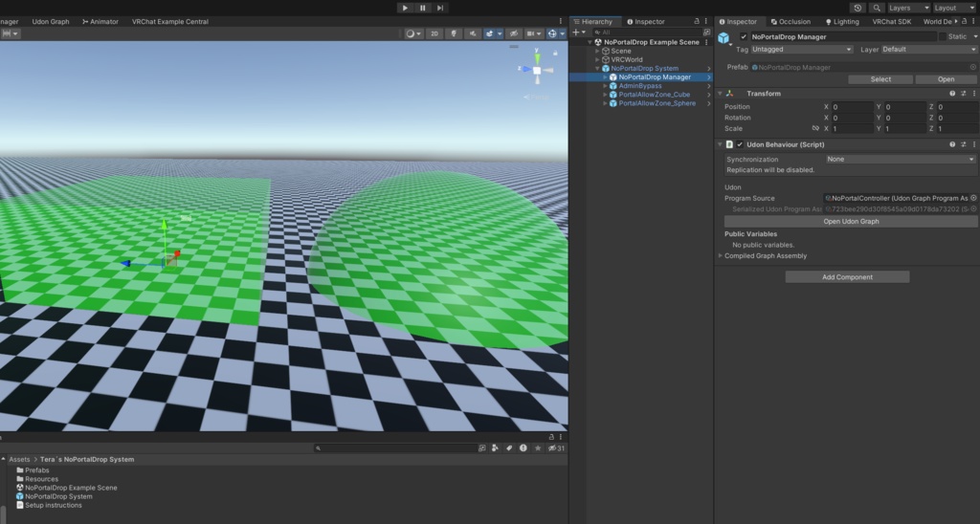The height and width of the screenshot is (524, 980).
Task: Click the Position X field
Action: click(x=852, y=107)
